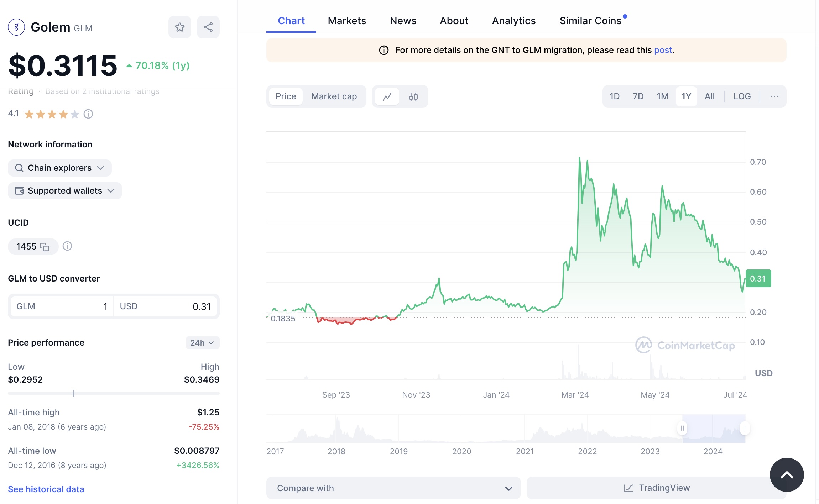This screenshot has width=819, height=504.
Task: Switch to candlestick chart icon
Action: [413, 96]
